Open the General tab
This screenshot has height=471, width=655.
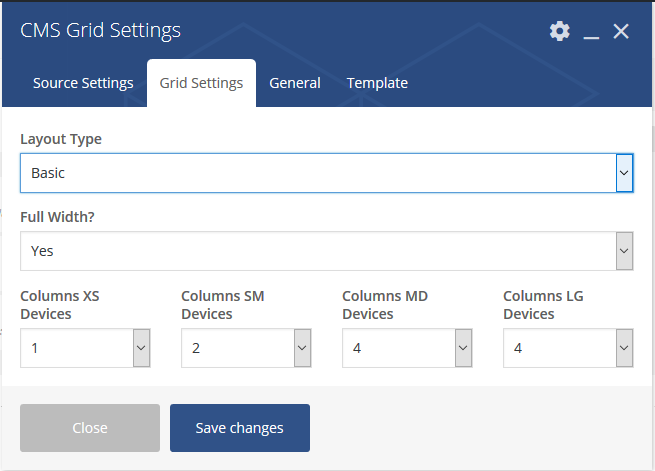(x=295, y=83)
